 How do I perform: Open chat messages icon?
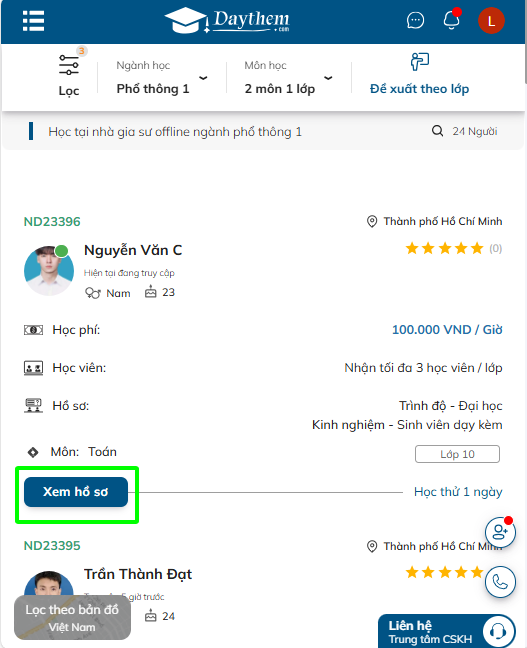point(415,20)
